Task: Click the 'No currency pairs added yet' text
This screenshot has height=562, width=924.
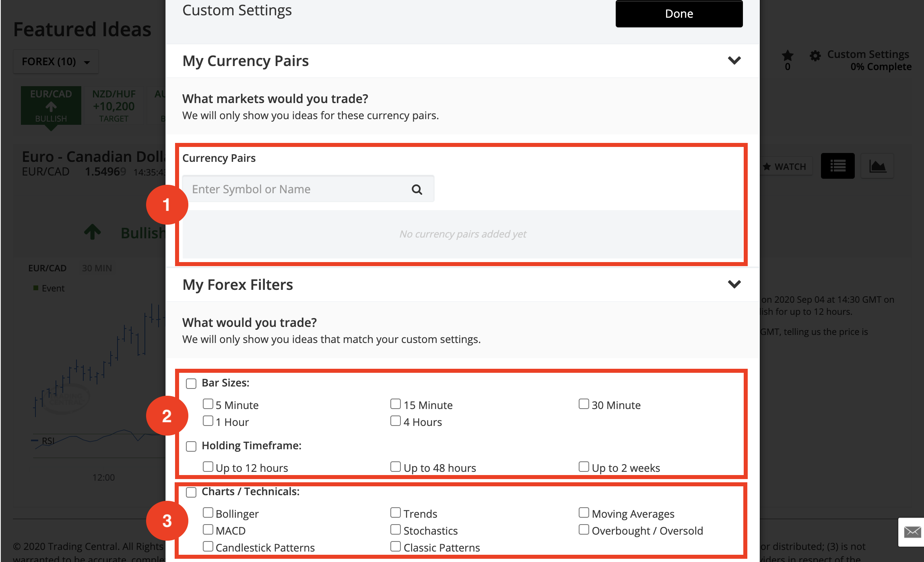Action: [463, 234]
